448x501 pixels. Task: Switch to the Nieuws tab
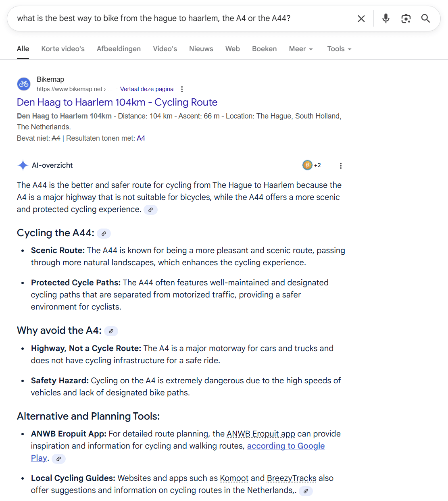tap(201, 49)
